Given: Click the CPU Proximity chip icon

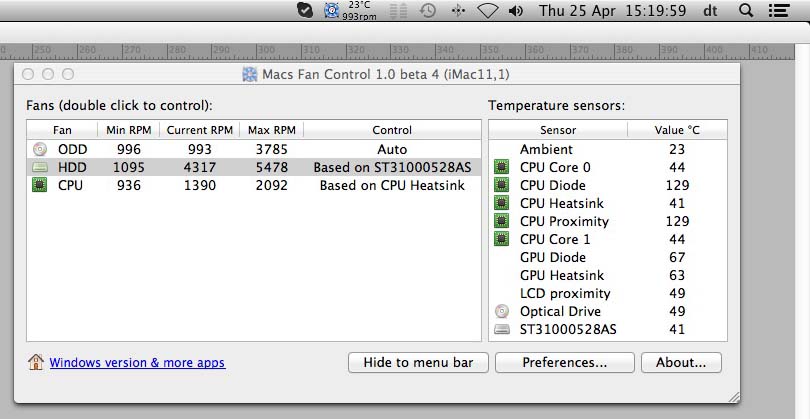Looking at the screenshot, I should click(x=501, y=221).
